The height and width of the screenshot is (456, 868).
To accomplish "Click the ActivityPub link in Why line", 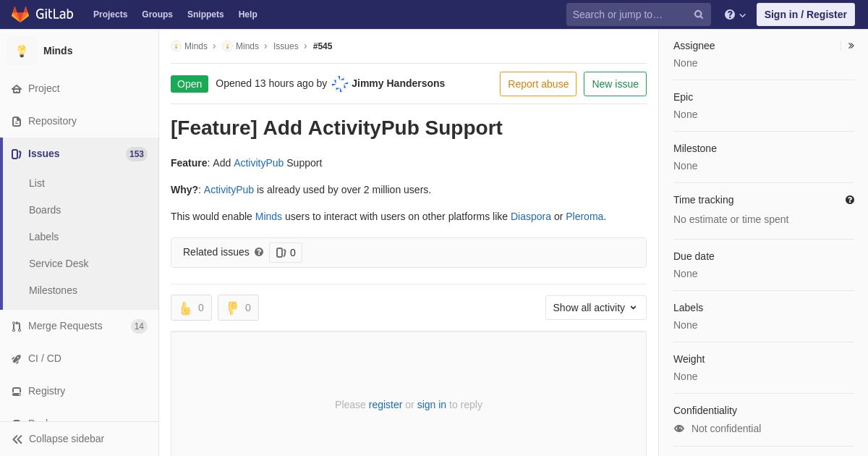I will click(229, 190).
